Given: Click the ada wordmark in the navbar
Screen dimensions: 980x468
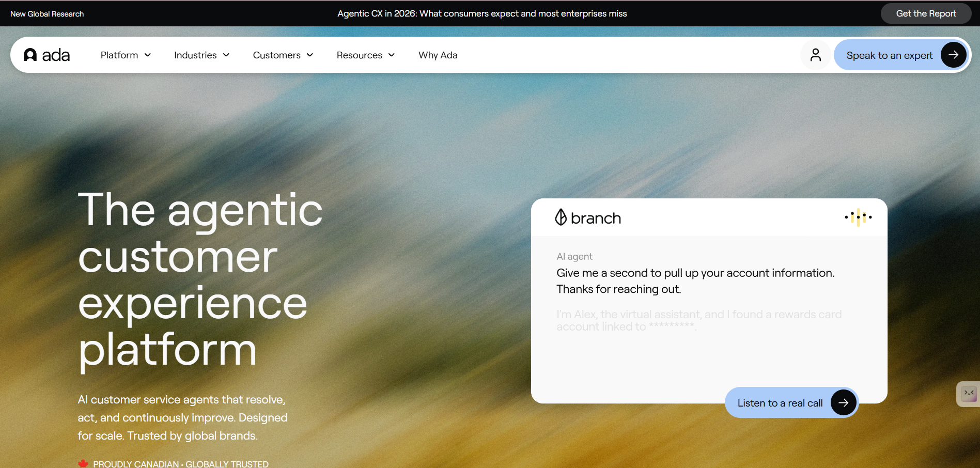Looking at the screenshot, I should (x=56, y=55).
